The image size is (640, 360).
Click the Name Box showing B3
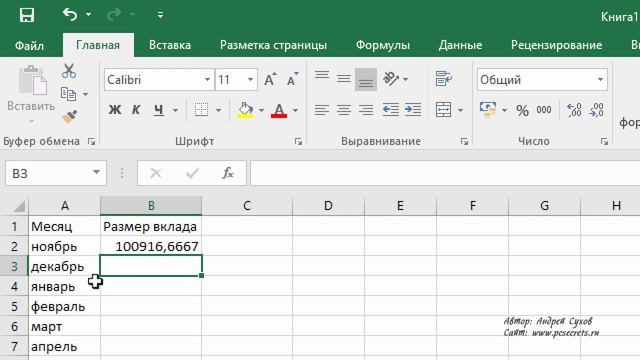coord(56,173)
